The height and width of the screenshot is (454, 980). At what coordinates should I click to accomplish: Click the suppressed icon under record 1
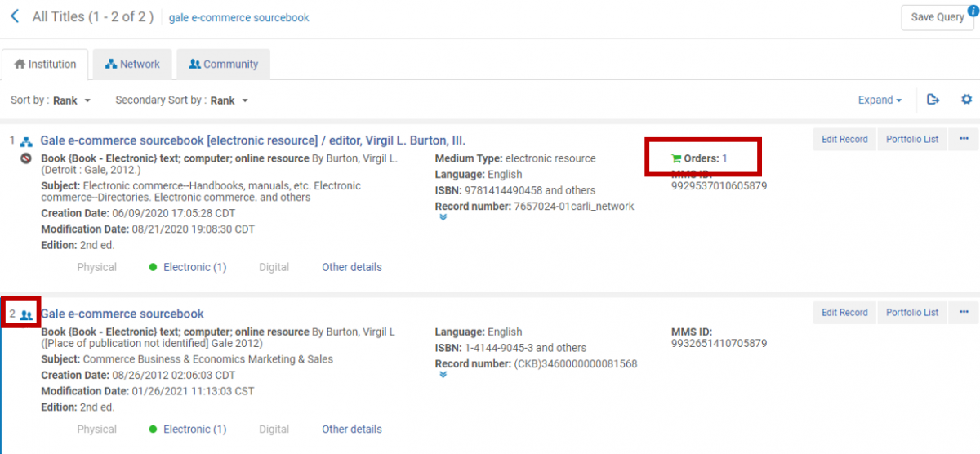coord(26,158)
